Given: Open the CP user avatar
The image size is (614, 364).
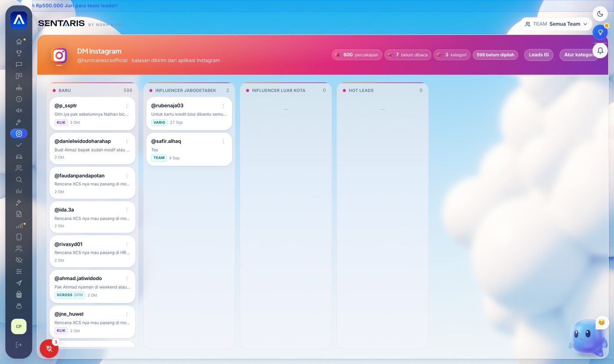Looking at the screenshot, I should (19, 326).
